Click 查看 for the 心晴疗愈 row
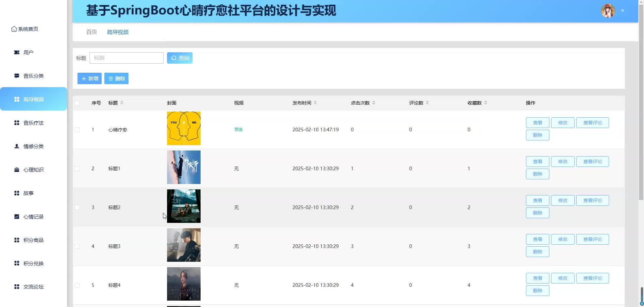 coord(538,123)
